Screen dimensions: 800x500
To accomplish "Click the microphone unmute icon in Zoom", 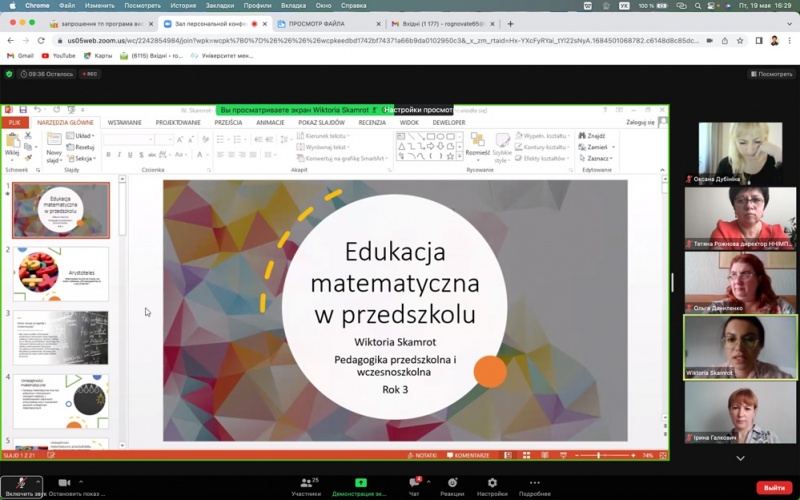I will pyautogui.click(x=20, y=482).
